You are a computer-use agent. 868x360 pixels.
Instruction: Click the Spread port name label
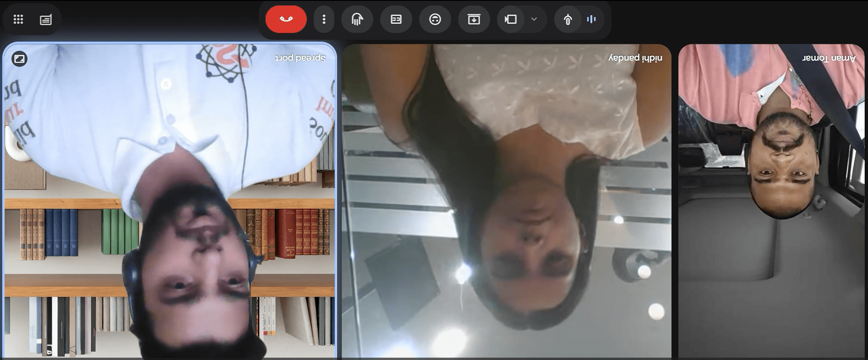pyautogui.click(x=300, y=58)
